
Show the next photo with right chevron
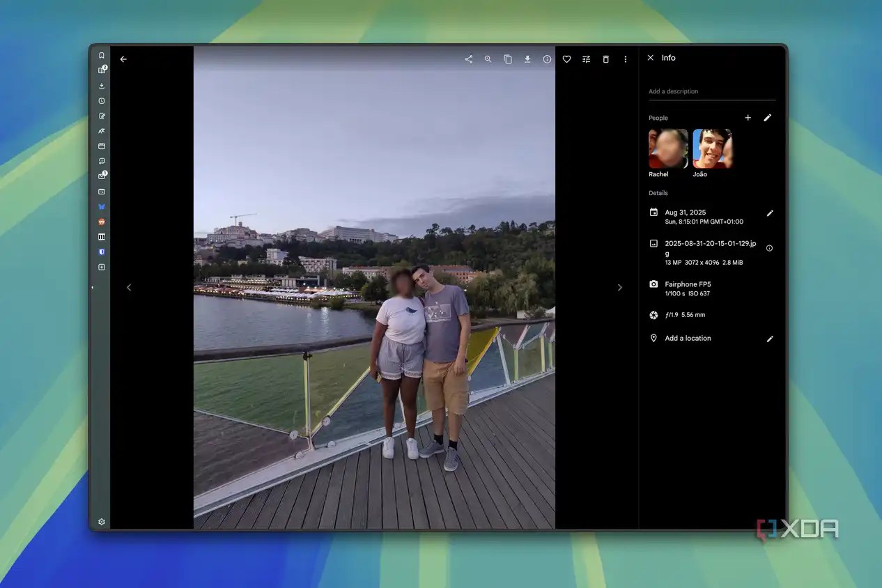pyautogui.click(x=619, y=288)
